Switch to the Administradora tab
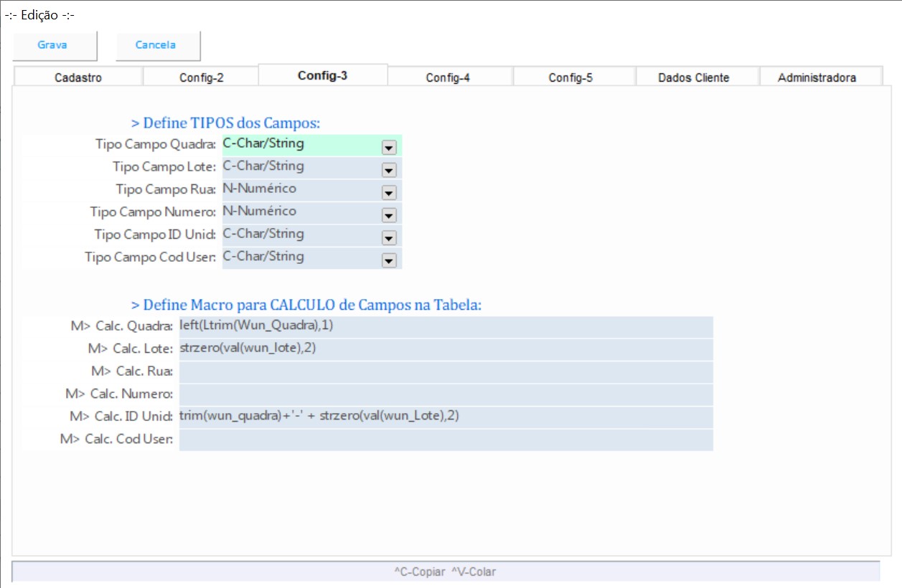 817,77
